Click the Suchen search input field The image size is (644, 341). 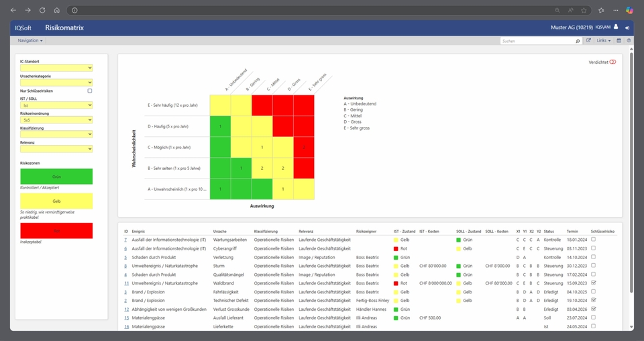[537, 41]
